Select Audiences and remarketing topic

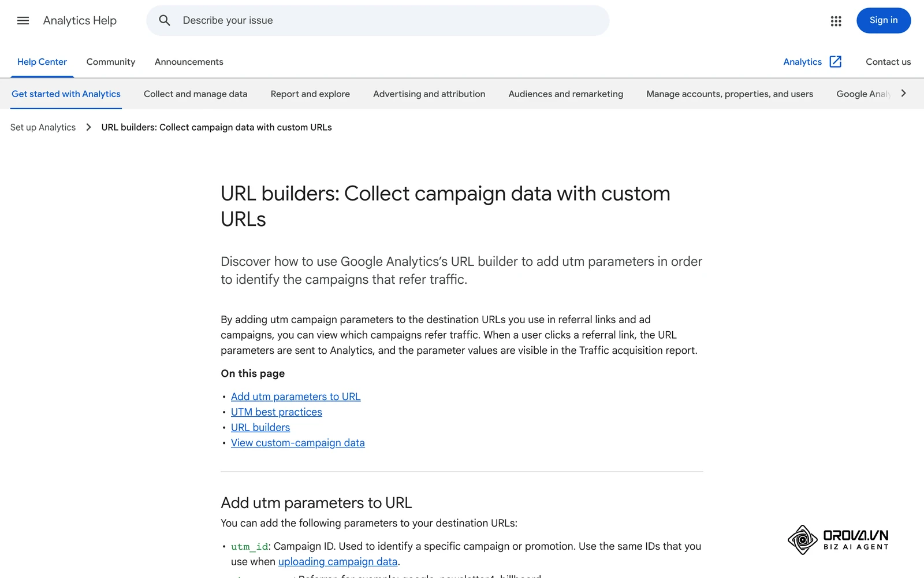click(x=566, y=94)
